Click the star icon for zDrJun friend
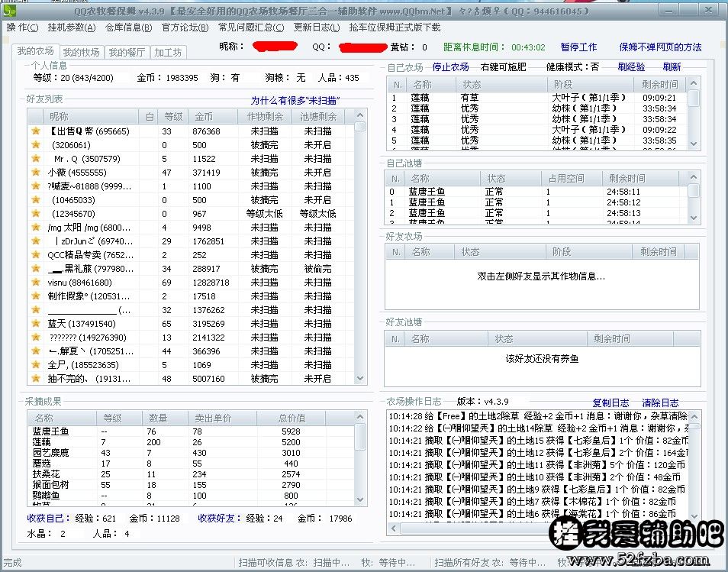This screenshot has height=572, width=728. pyautogui.click(x=36, y=241)
